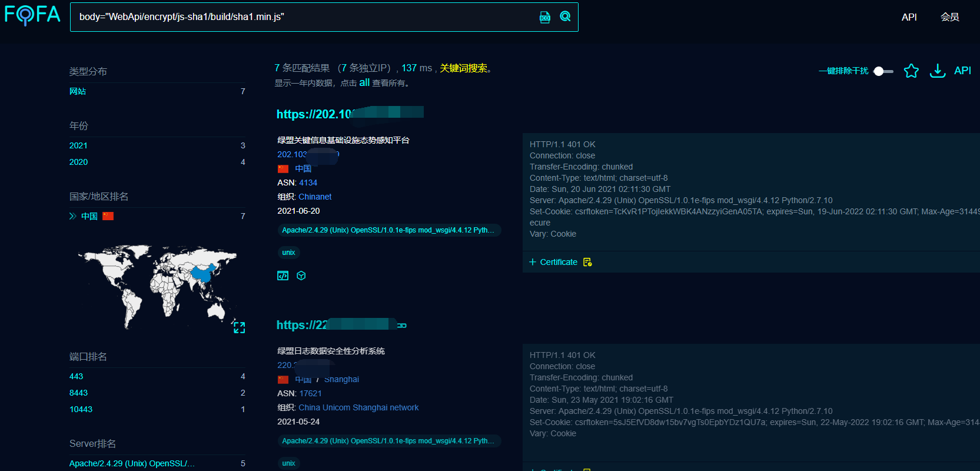Filter by the Apache/2.4.29 server ranking entry
Viewport: 980px width, 471px height.
132,463
